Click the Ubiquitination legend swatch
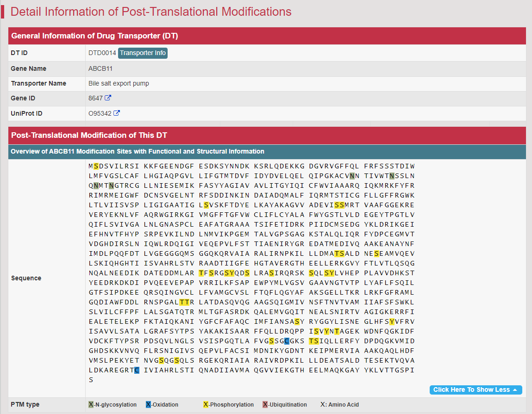The height and width of the screenshot is (414, 532). tap(265, 405)
